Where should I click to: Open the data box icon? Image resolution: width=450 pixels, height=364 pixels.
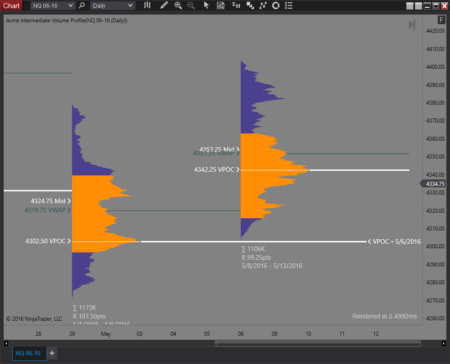[x=220, y=5]
